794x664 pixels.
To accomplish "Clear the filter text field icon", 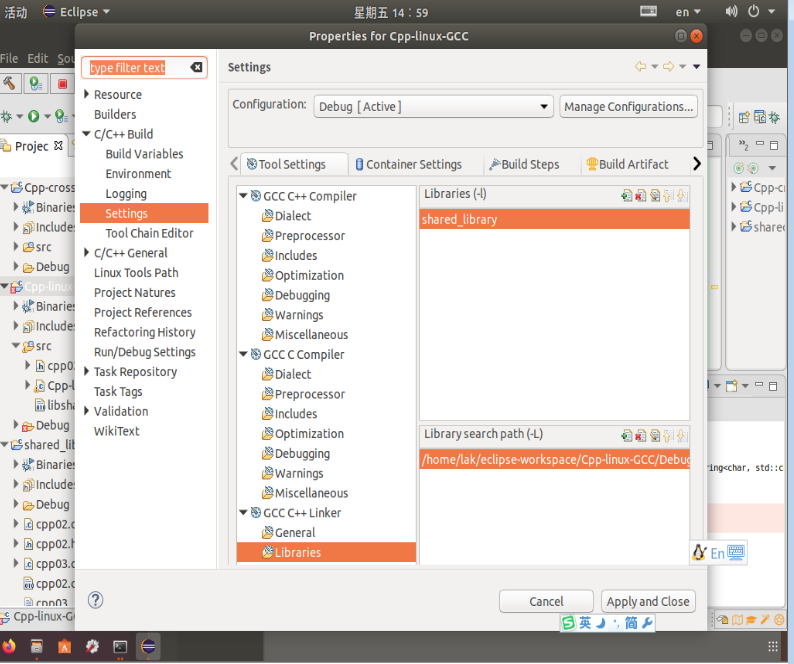I will (196, 67).
